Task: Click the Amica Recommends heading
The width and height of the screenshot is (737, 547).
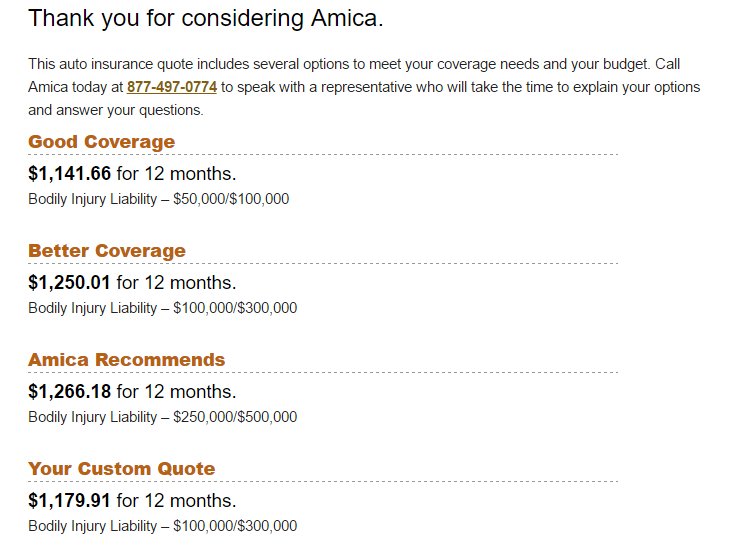Action: point(126,359)
